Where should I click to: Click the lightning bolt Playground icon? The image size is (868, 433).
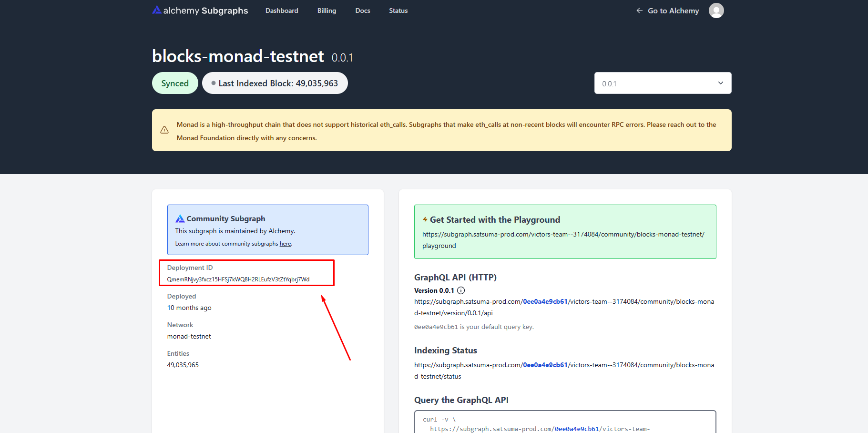pyautogui.click(x=425, y=219)
